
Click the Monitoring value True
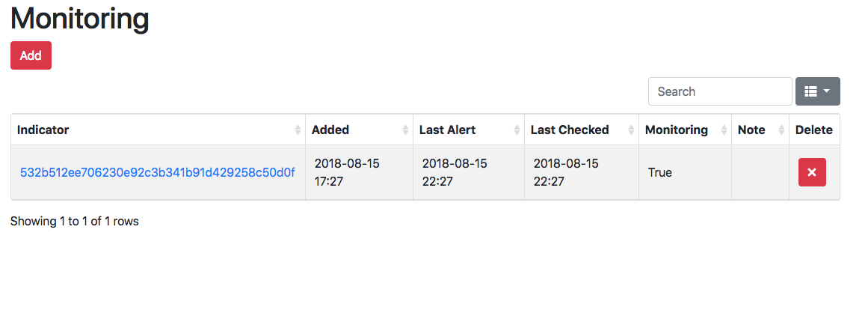pos(660,172)
